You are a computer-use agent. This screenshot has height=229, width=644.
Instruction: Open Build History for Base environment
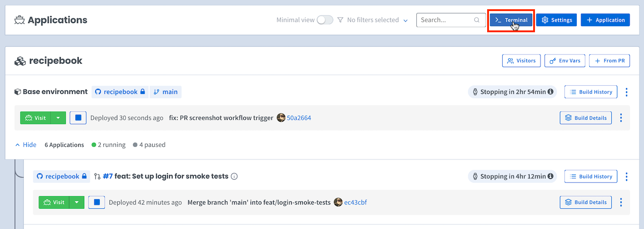tap(591, 92)
